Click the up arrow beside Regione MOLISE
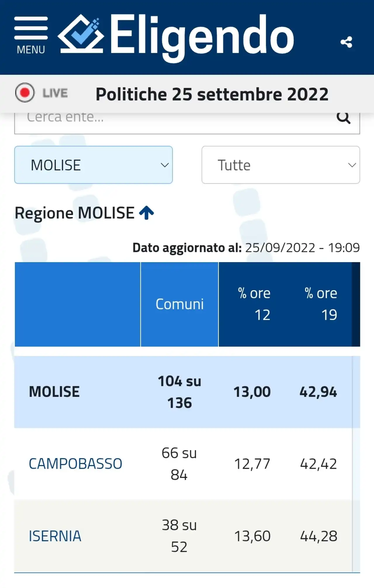Image resolution: width=374 pixels, height=588 pixels. [146, 212]
